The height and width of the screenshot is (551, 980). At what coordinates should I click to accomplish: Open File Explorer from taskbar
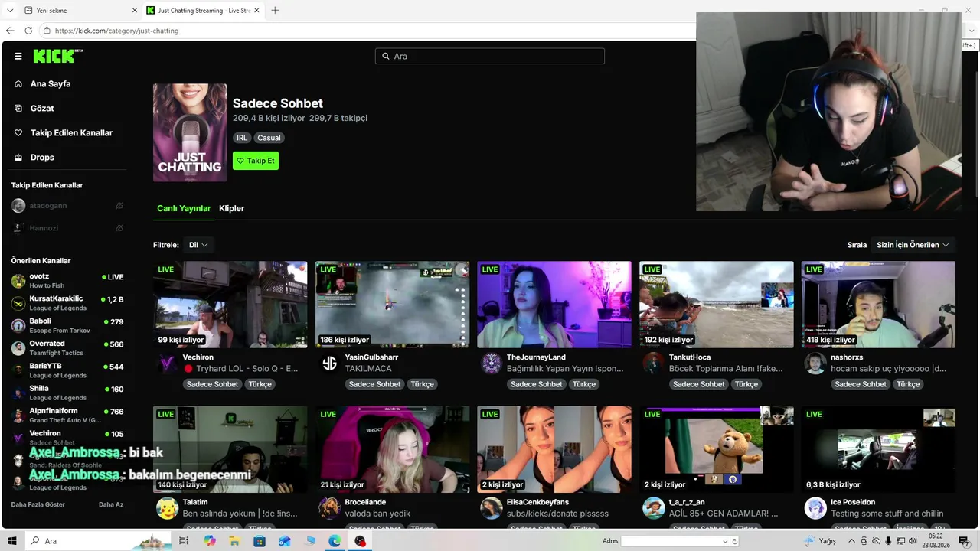pos(234,541)
